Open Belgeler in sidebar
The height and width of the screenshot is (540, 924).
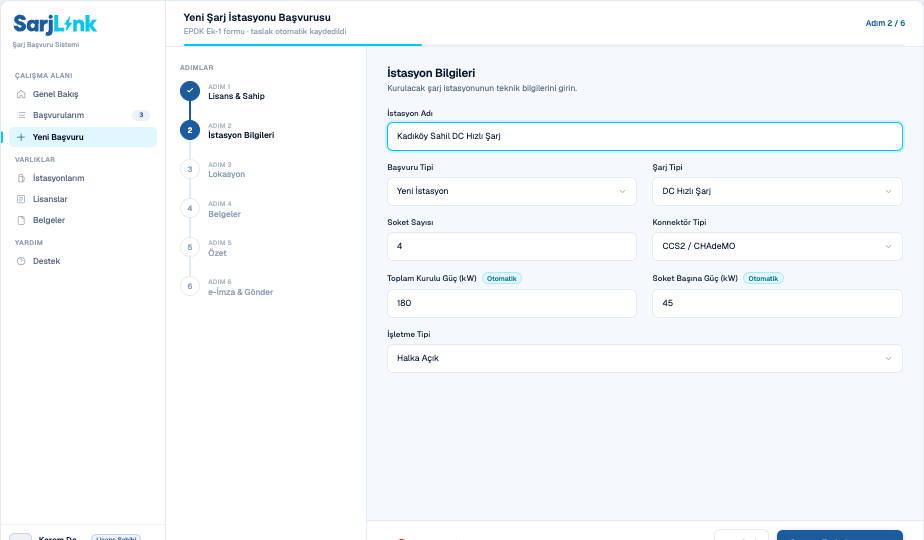[83, 220]
